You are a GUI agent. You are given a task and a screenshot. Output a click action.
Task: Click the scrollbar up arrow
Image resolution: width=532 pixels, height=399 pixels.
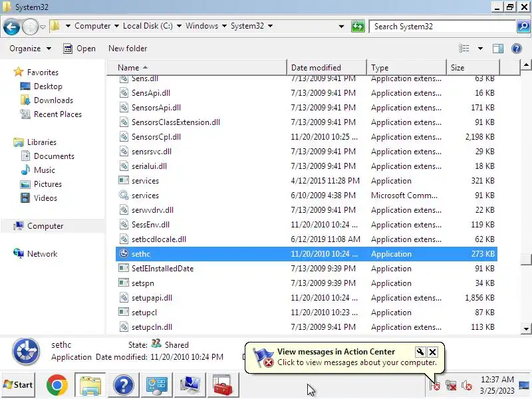pos(526,65)
